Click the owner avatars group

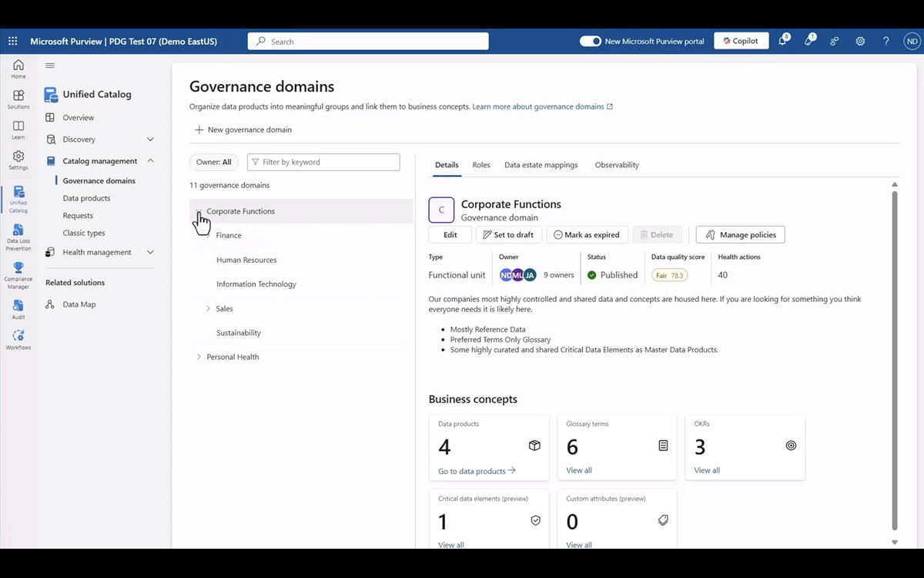(517, 275)
